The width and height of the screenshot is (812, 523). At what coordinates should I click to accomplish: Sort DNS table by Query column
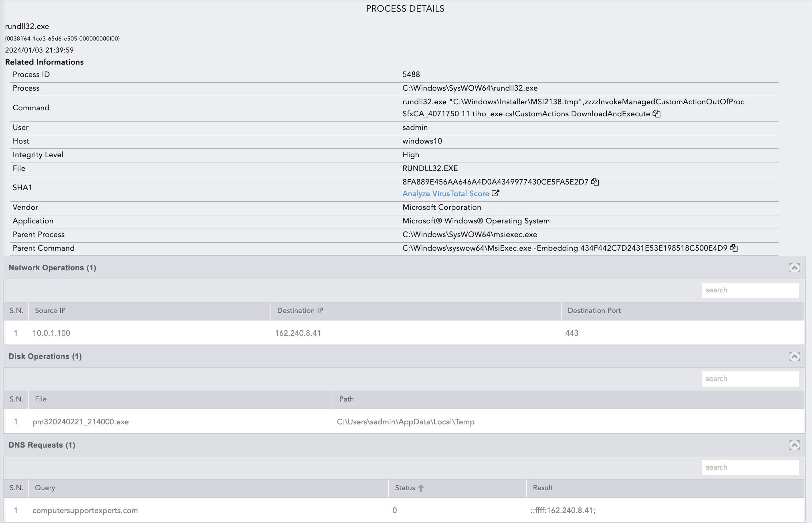(45, 488)
